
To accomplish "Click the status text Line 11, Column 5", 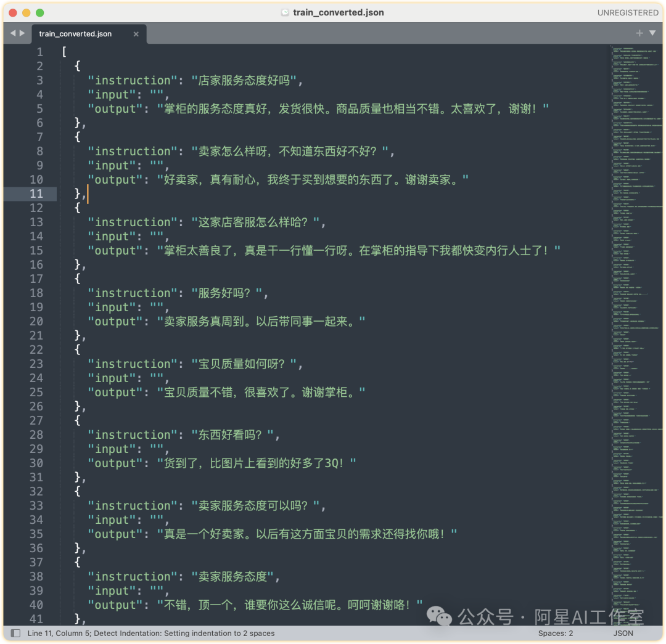I will pos(59,633).
